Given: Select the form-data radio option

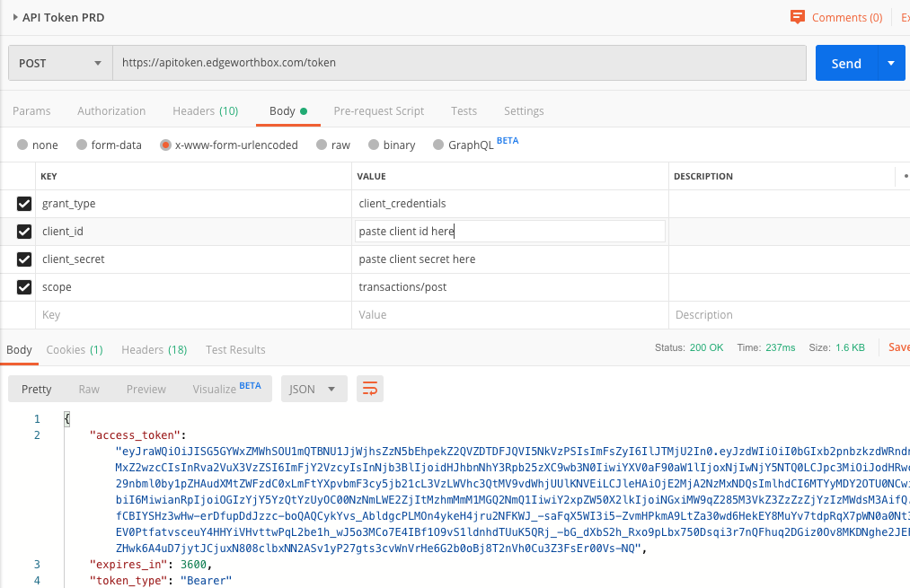Looking at the screenshot, I should 82,145.
